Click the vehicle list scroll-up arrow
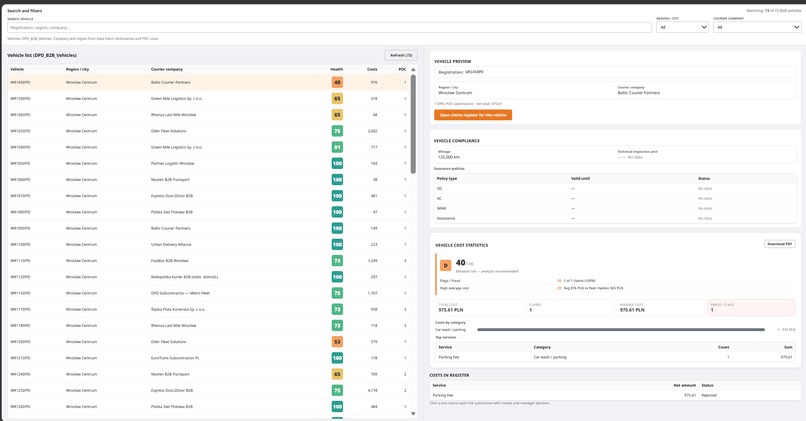 (x=413, y=69)
